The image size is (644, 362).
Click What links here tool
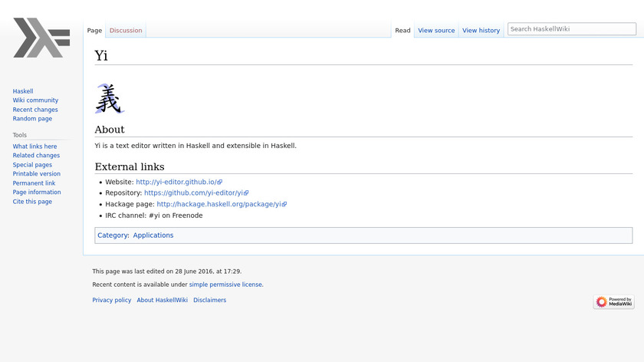tap(34, 146)
